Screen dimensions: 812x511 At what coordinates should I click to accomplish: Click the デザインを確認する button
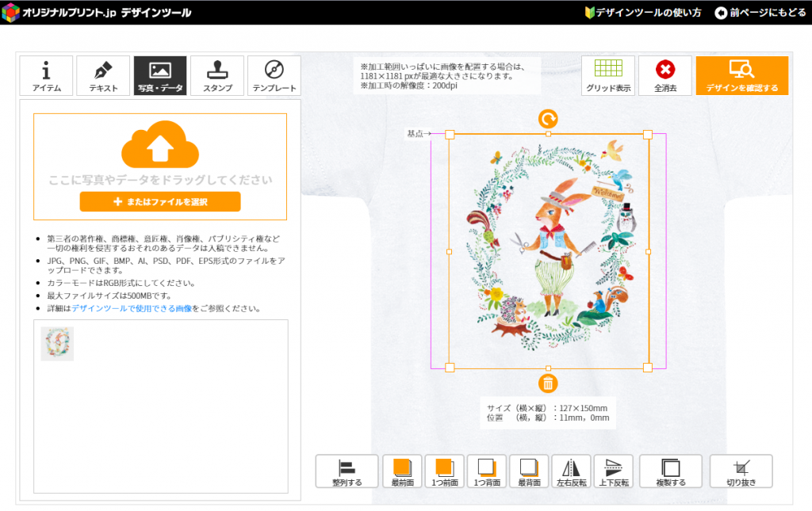(742, 75)
